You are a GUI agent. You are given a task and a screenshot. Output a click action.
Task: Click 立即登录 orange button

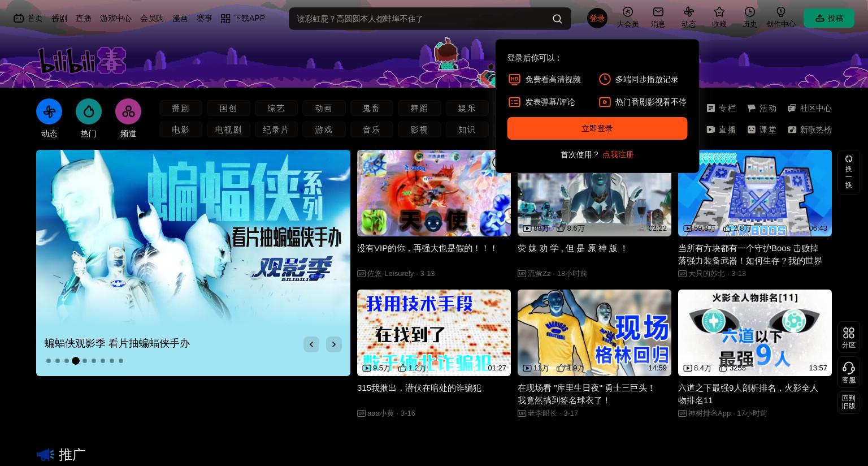tap(597, 128)
